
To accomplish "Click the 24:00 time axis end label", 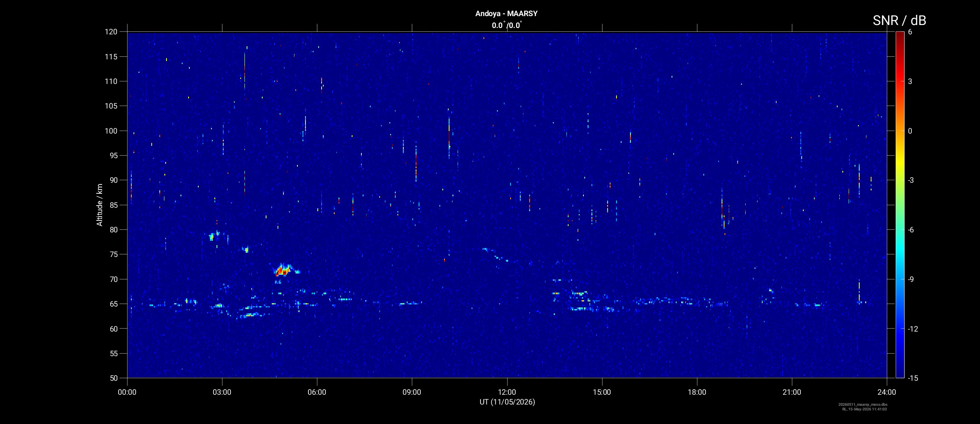I will [x=887, y=392].
